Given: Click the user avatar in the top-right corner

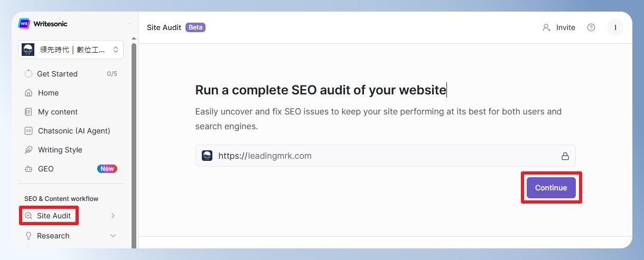Looking at the screenshot, I should [x=615, y=27].
